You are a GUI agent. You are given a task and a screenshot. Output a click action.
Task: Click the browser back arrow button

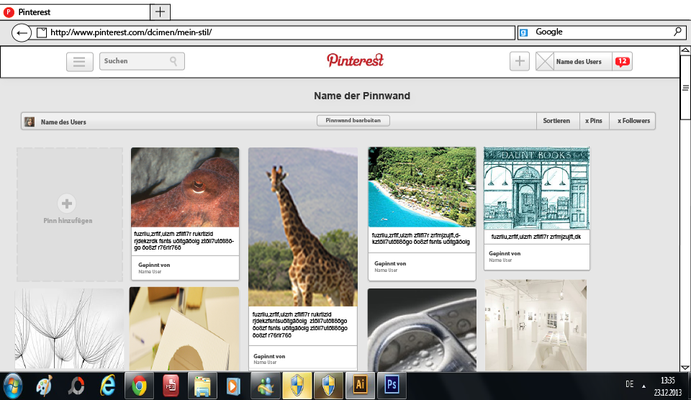21,33
